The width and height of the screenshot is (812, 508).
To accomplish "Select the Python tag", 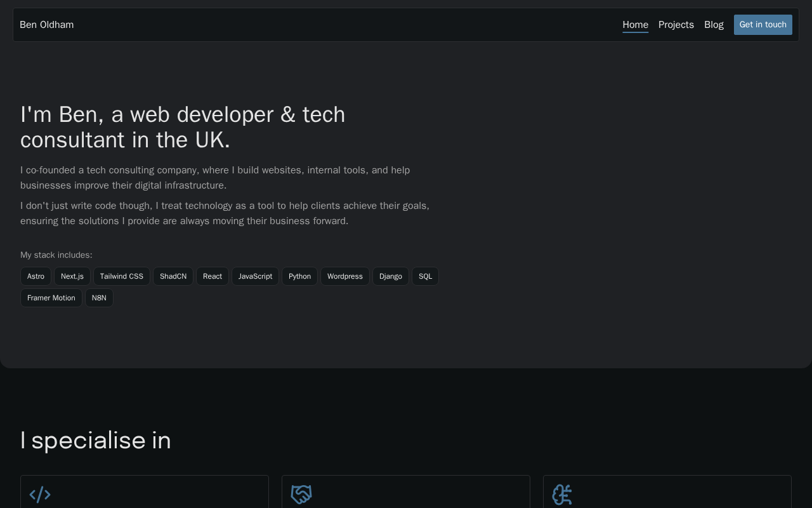I will pos(299,276).
